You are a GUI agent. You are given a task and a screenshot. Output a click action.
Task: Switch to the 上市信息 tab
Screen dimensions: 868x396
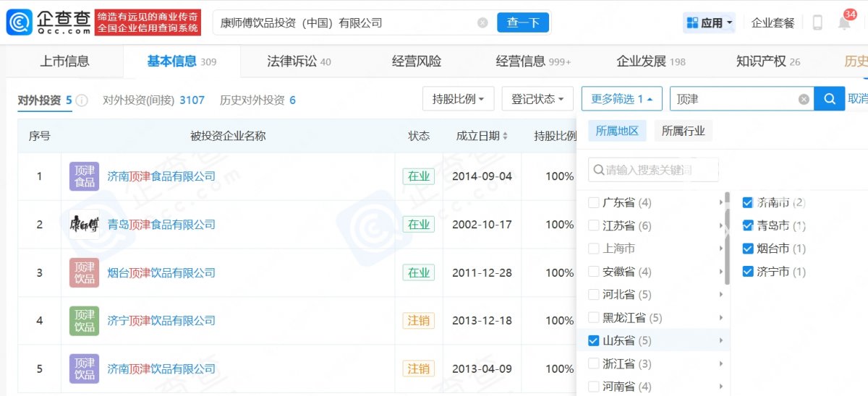(64, 61)
